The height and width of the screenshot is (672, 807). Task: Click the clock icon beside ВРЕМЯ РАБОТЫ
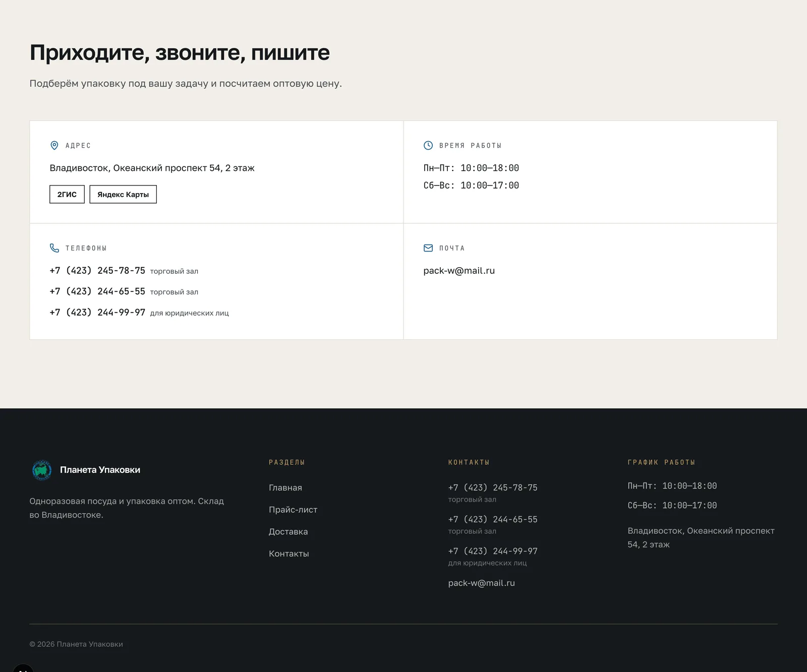click(x=428, y=146)
